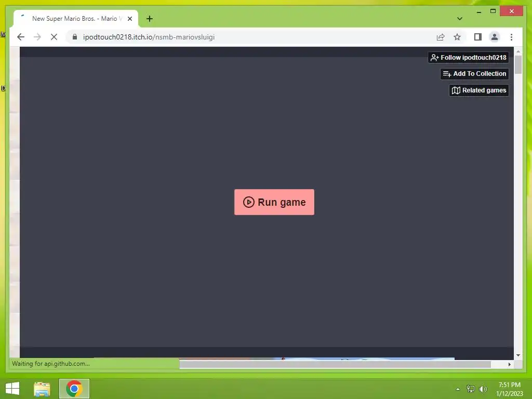Open Chrome side panel
Image resolution: width=532 pixels, height=399 pixels.
click(478, 37)
